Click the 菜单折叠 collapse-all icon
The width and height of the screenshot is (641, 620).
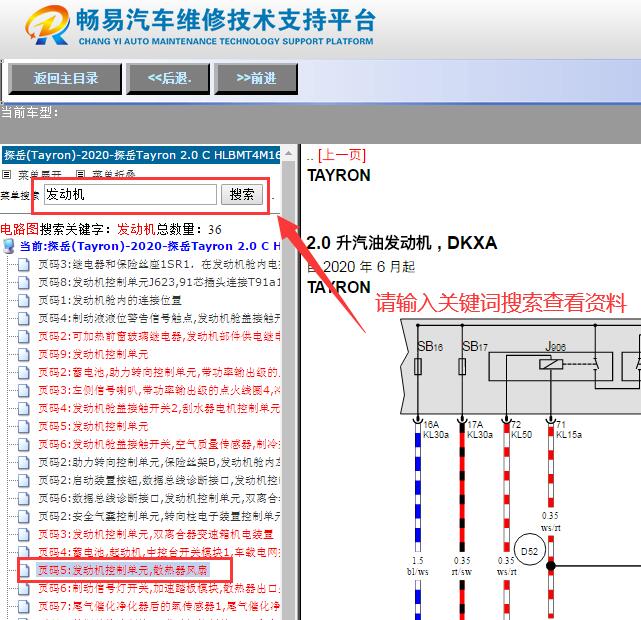coord(80,175)
